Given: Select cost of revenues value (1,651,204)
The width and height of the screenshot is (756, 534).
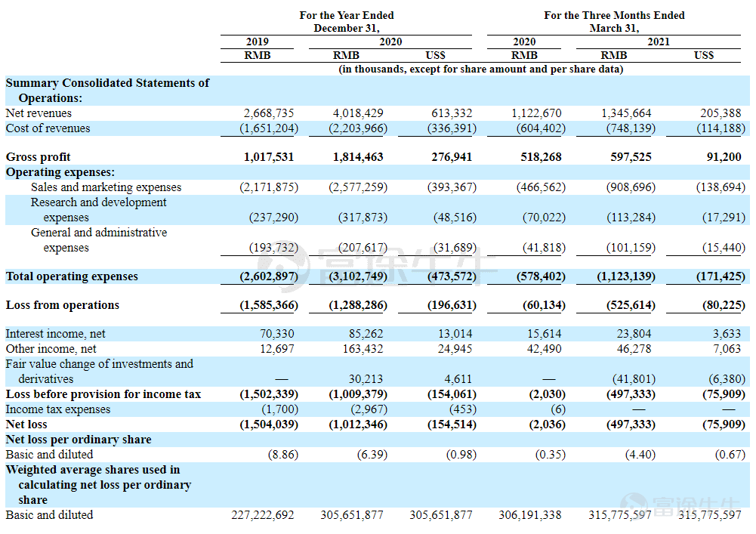Looking at the screenshot, I should pos(269,128).
